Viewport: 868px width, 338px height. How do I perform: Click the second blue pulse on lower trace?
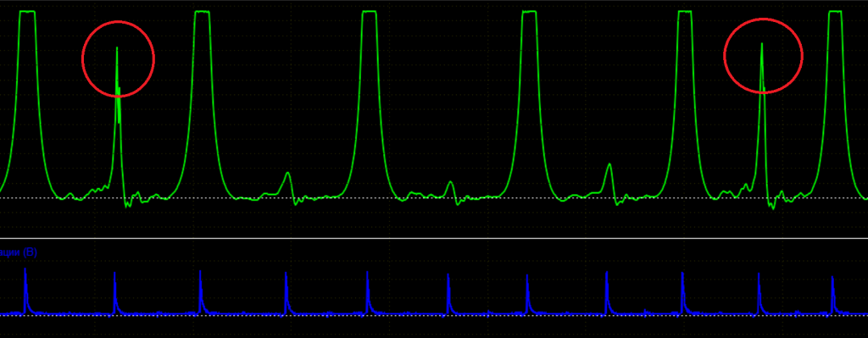(x=115, y=293)
